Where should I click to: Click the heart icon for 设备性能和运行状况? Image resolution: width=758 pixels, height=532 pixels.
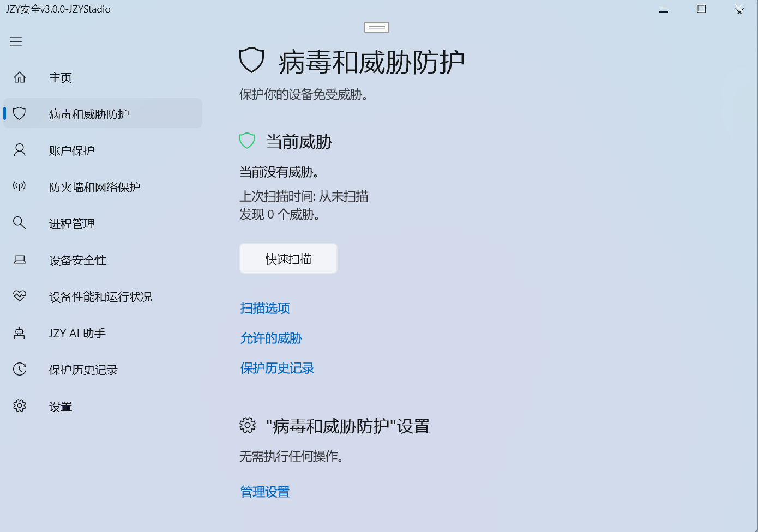(x=20, y=296)
